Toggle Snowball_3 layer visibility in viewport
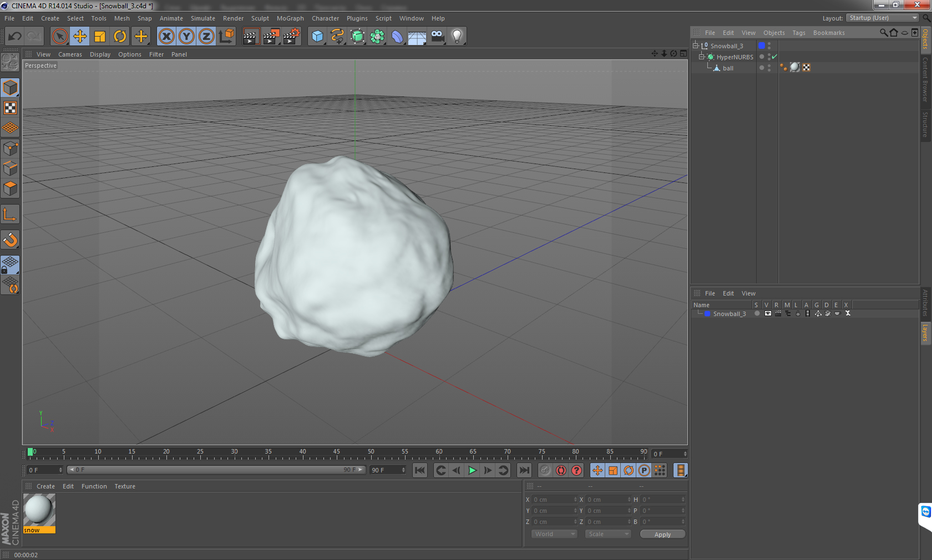The image size is (932, 560). point(768,313)
